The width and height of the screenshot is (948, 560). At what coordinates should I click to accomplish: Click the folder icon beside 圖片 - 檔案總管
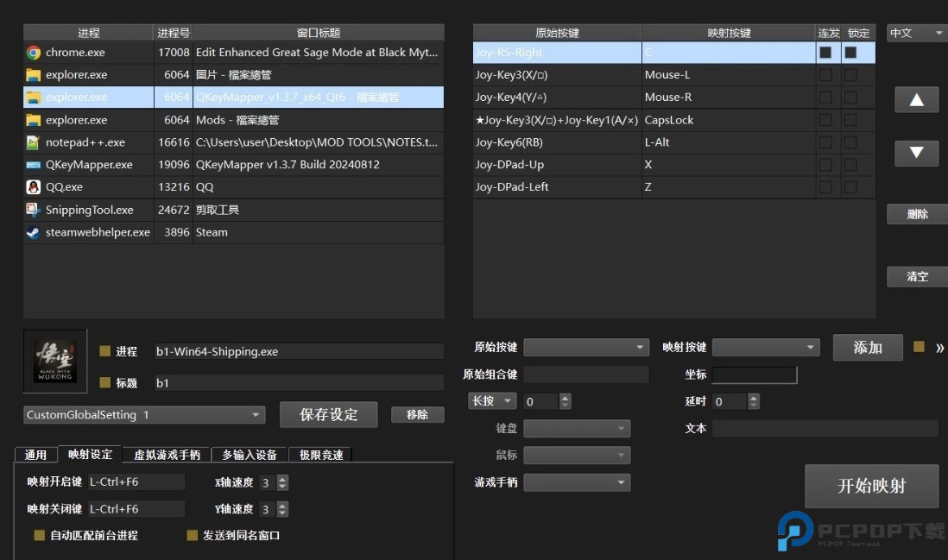(34, 75)
